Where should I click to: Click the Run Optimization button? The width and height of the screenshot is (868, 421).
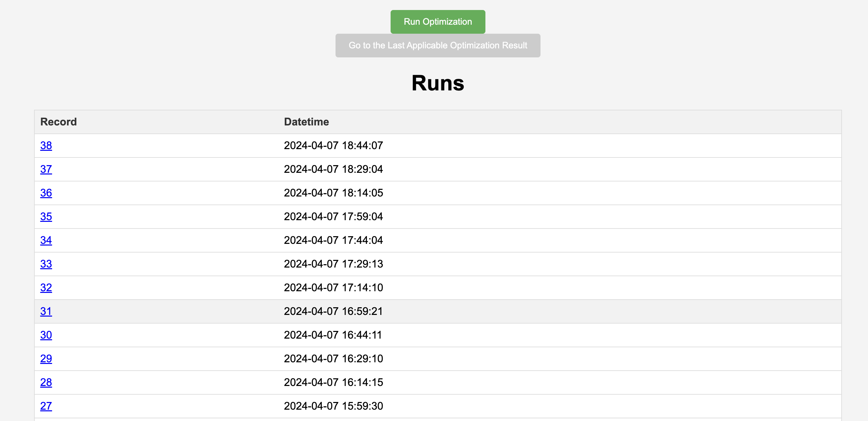tap(438, 22)
